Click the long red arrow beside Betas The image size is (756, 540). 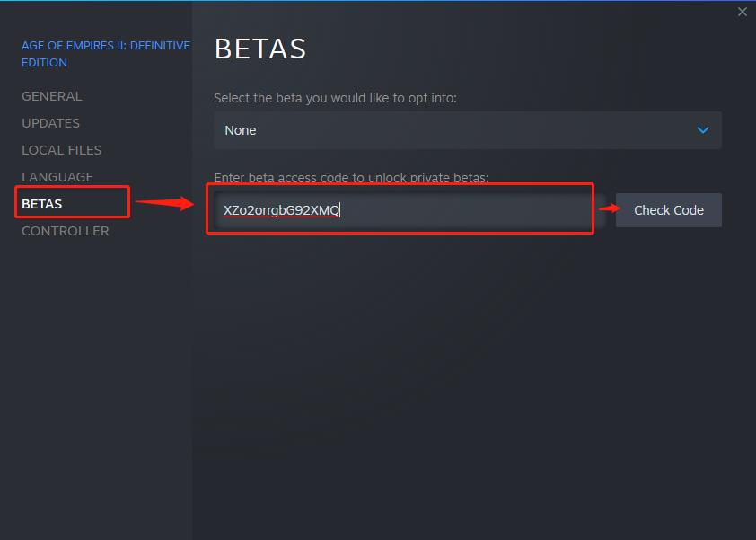coord(164,203)
